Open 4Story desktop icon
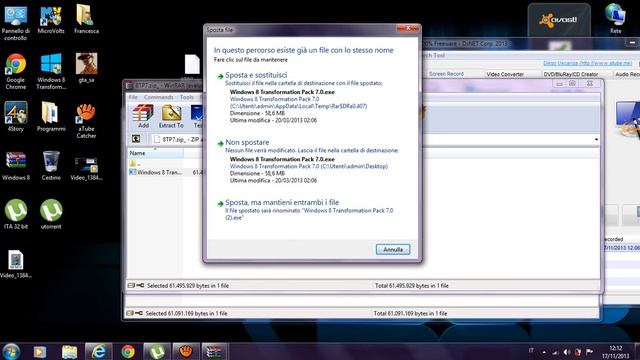 (16, 117)
